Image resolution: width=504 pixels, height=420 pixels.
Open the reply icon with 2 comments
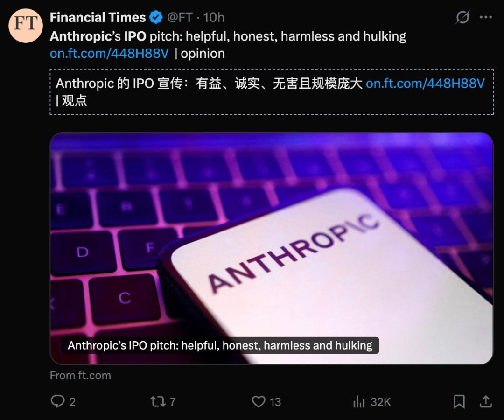coord(58,401)
